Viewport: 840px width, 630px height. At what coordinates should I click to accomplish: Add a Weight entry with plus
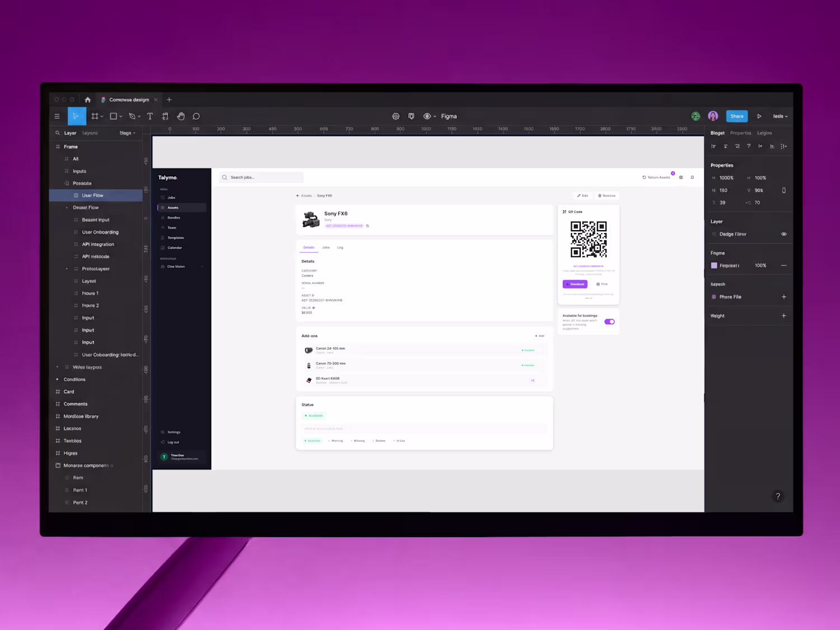pyautogui.click(x=783, y=316)
